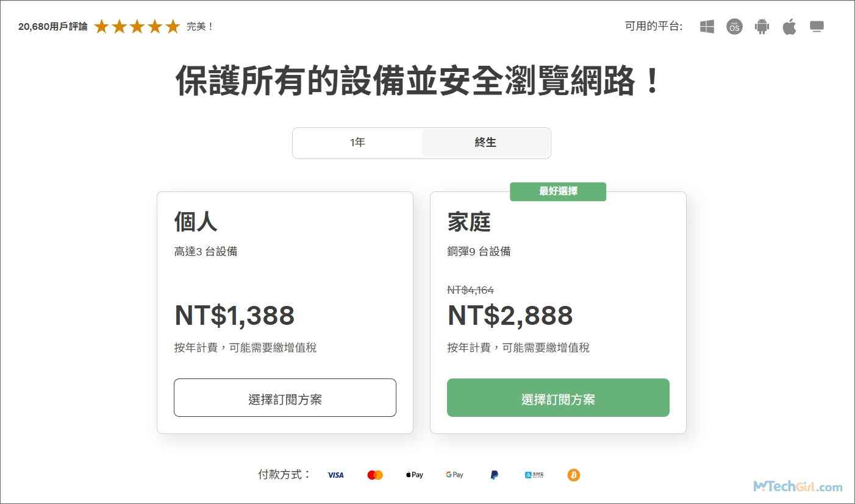The image size is (855, 504).
Task: Click the Android robot icon
Action: (762, 27)
